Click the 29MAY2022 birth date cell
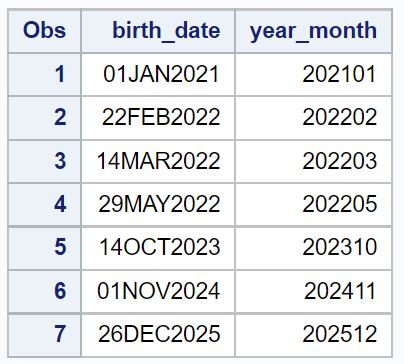The image size is (404, 364). click(158, 204)
